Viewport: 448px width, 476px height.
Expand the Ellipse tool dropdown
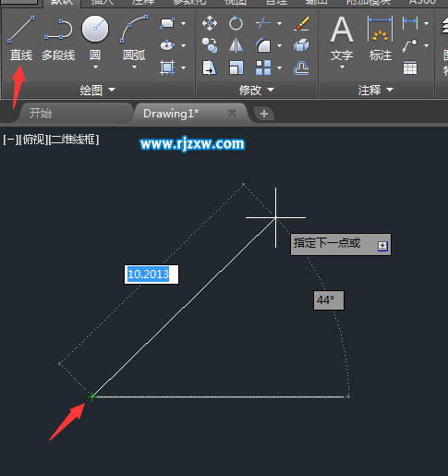point(183,45)
